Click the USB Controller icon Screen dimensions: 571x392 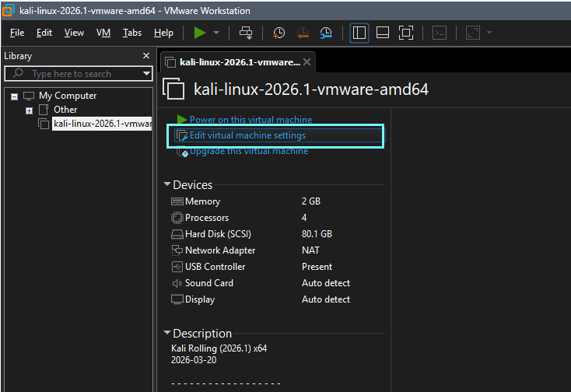tap(177, 267)
